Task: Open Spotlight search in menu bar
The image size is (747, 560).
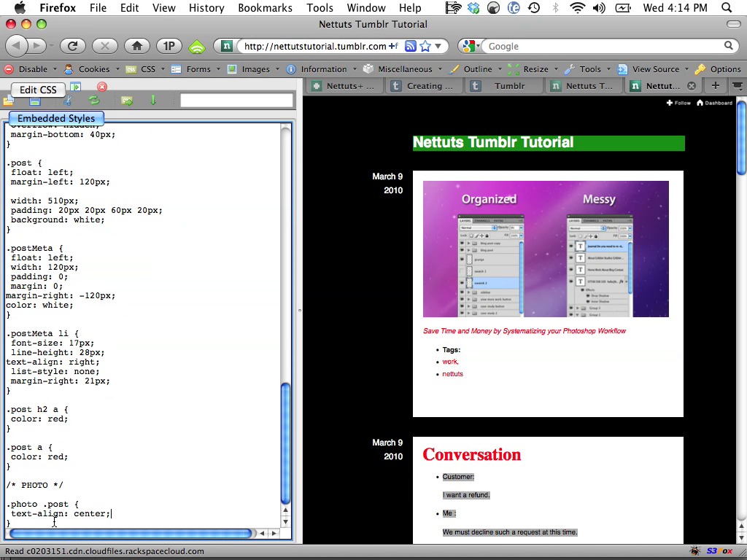Action: click(x=726, y=7)
